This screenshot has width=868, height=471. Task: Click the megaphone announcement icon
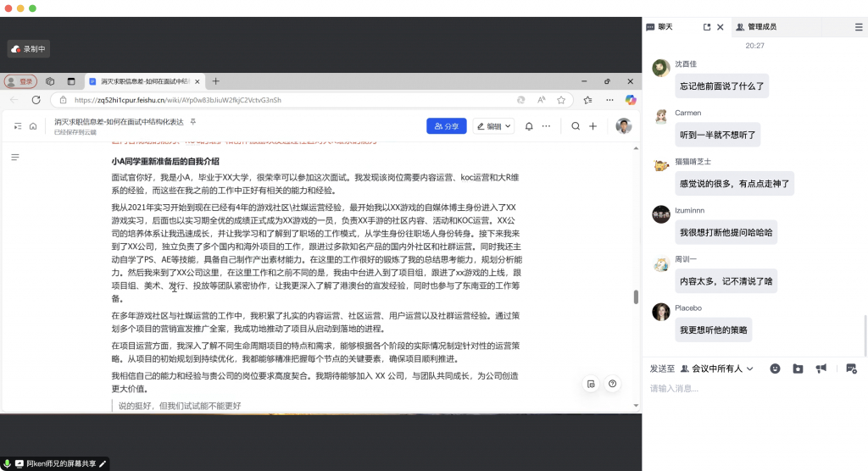point(821,368)
